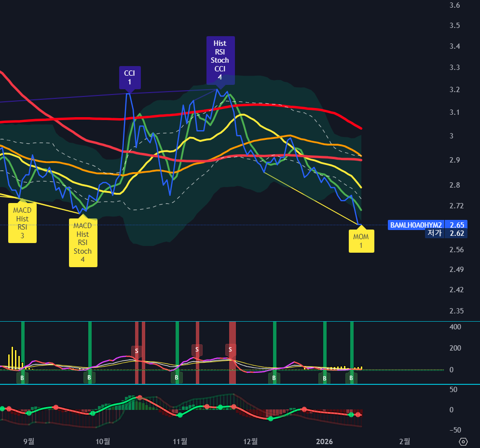Click the 2월 label on time axis
480x448 pixels.
(x=405, y=441)
